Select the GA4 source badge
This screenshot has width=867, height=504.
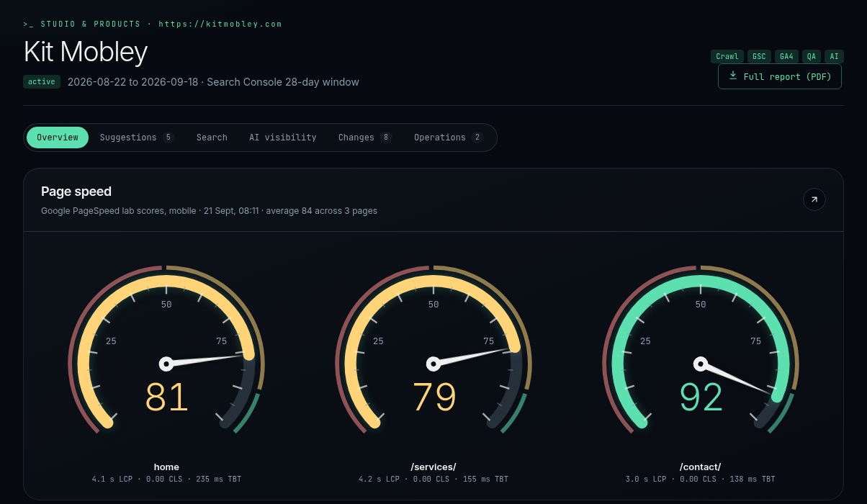[787, 56]
